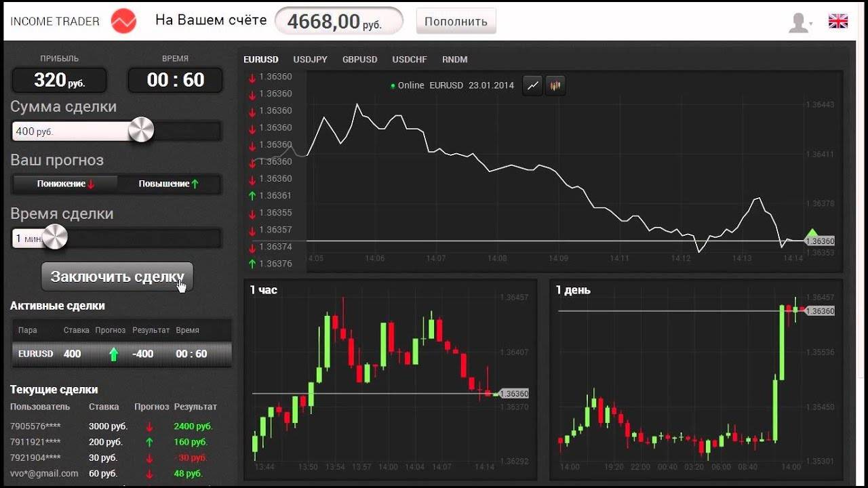Click the 1.36361 quote in the price list

pyautogui.click(x=275, y=196)
